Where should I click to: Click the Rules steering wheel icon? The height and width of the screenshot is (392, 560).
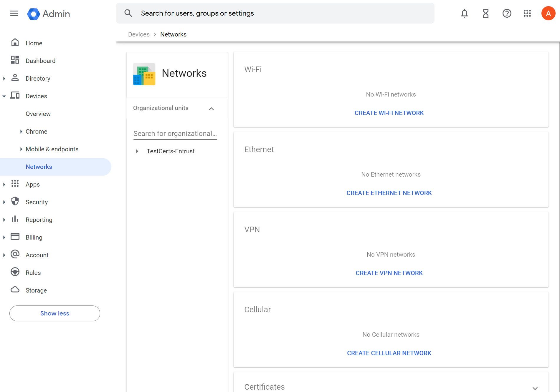pos(15,272)
